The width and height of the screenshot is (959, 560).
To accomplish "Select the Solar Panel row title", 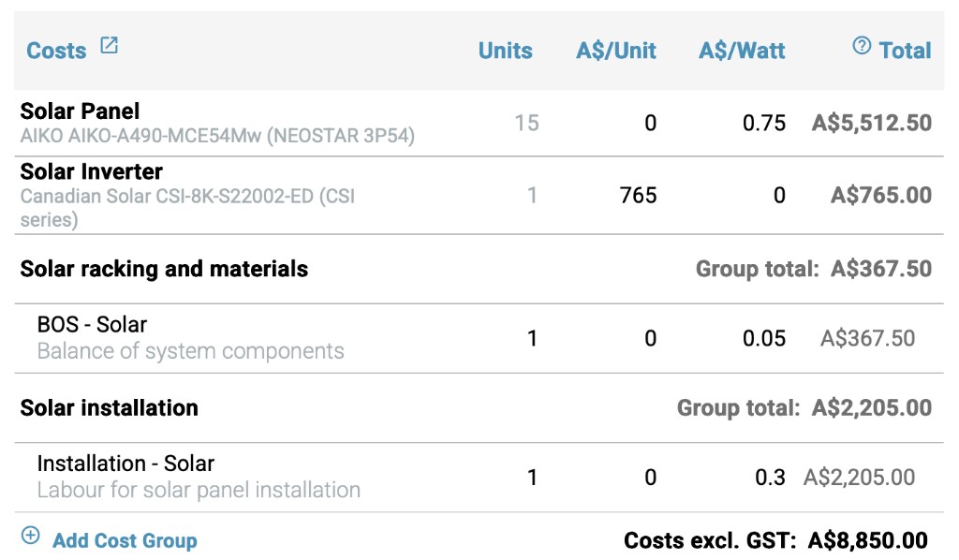I will pyautogui.click(x=81, y=111).
